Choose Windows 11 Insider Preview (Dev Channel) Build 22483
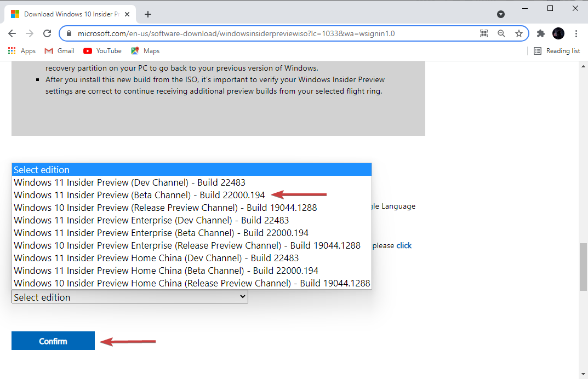This screenshot has width=588, height=379. (x=192, y=182)
